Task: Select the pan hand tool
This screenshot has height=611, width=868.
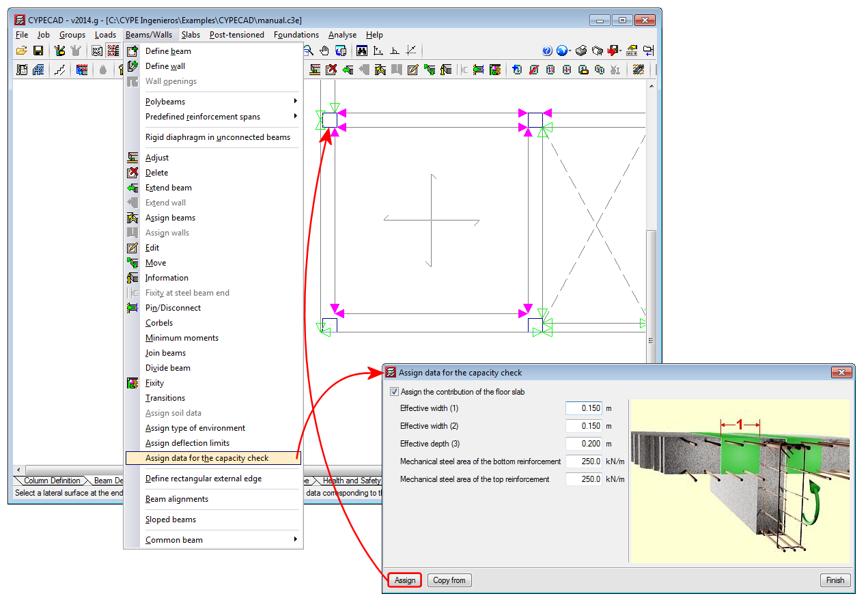Action: (x=324, y=51)
